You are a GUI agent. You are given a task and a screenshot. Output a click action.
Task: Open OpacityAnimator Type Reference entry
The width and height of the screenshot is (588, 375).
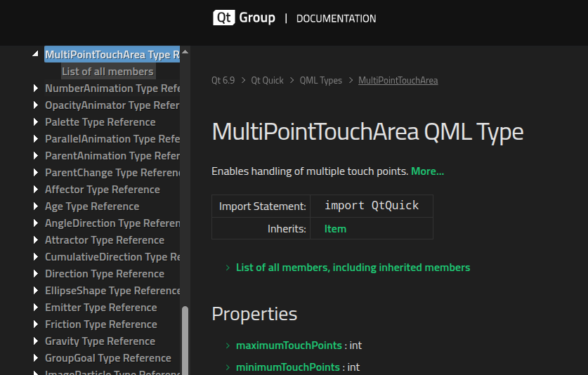(x=112, y=105)
